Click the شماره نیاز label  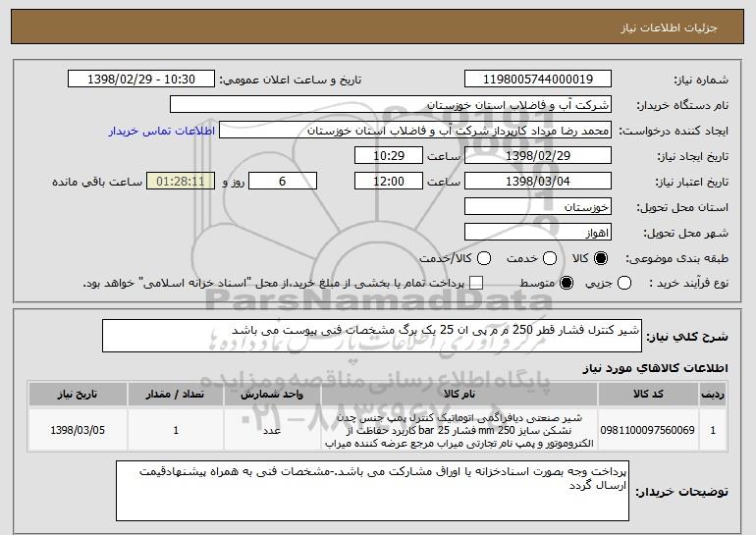point(701,80)
